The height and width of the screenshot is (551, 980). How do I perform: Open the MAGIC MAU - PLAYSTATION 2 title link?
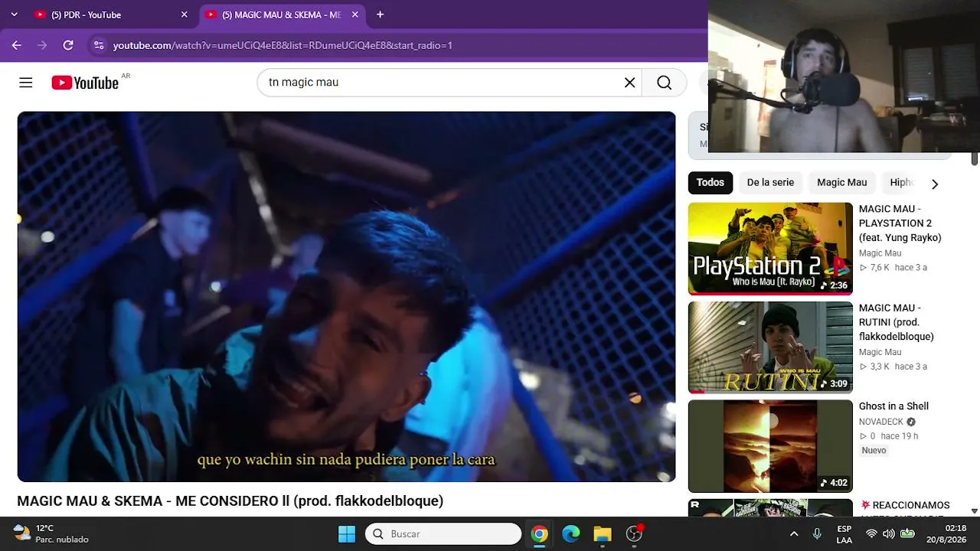pyautogui.click(x=900, y=223)
